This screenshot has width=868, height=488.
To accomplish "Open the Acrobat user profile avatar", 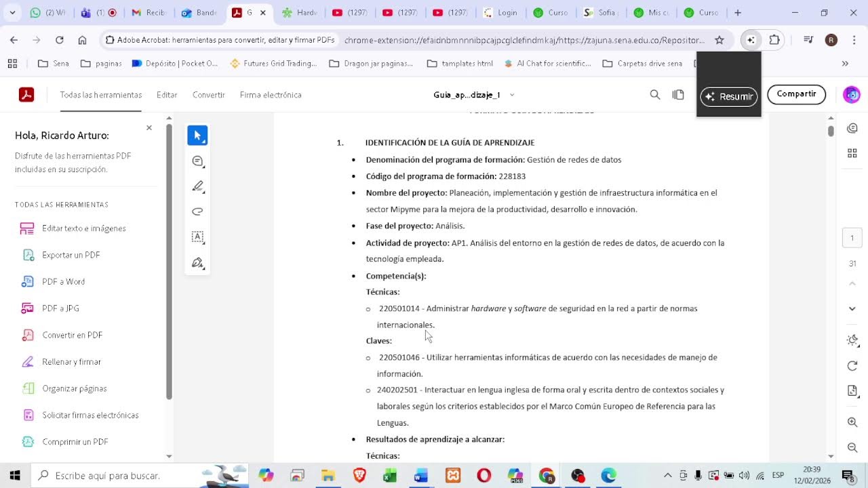I will [x=852, y=95].
